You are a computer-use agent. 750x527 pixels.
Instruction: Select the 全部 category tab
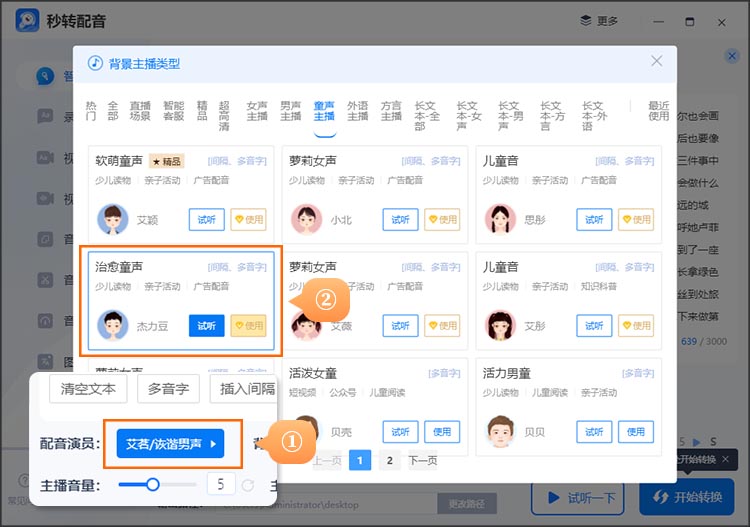(x=112, y=111)
